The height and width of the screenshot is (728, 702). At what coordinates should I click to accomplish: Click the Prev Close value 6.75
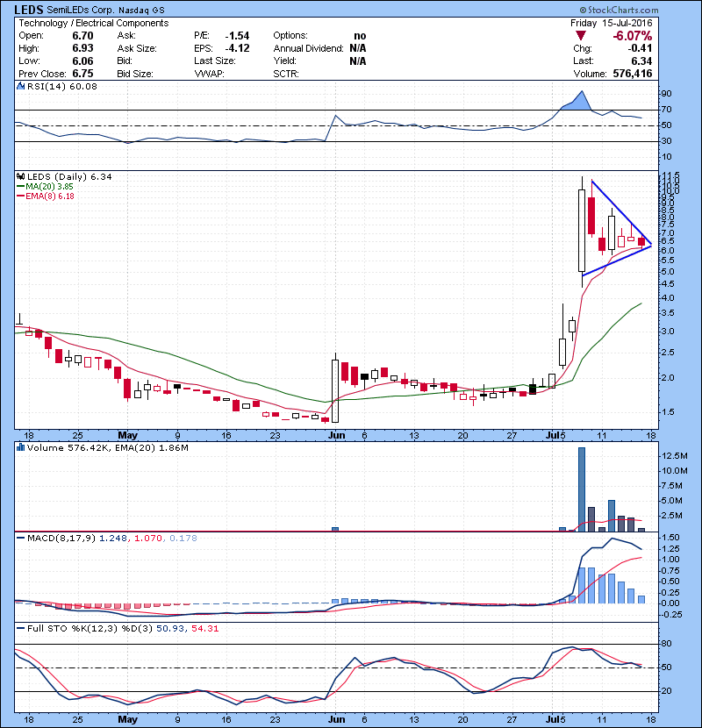pos(82,74)
